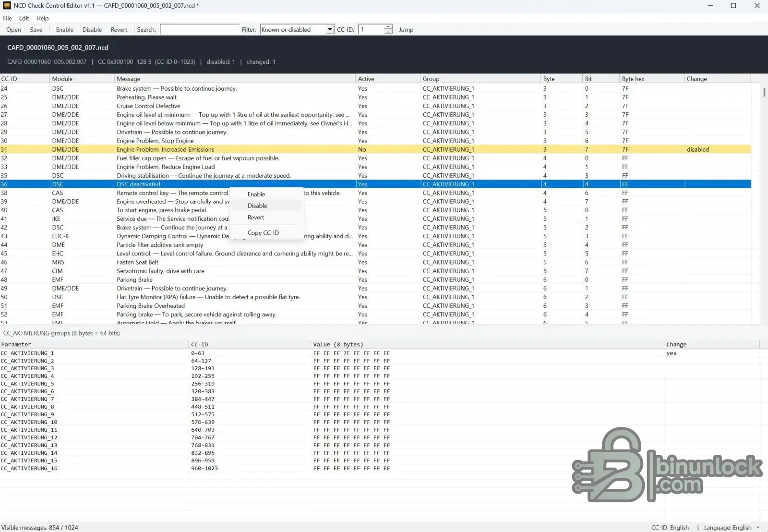This screenshot has width=768, height=532.
Task: Select the row 'Parking Brake Overheated'
Action: [x=375, y=306]
